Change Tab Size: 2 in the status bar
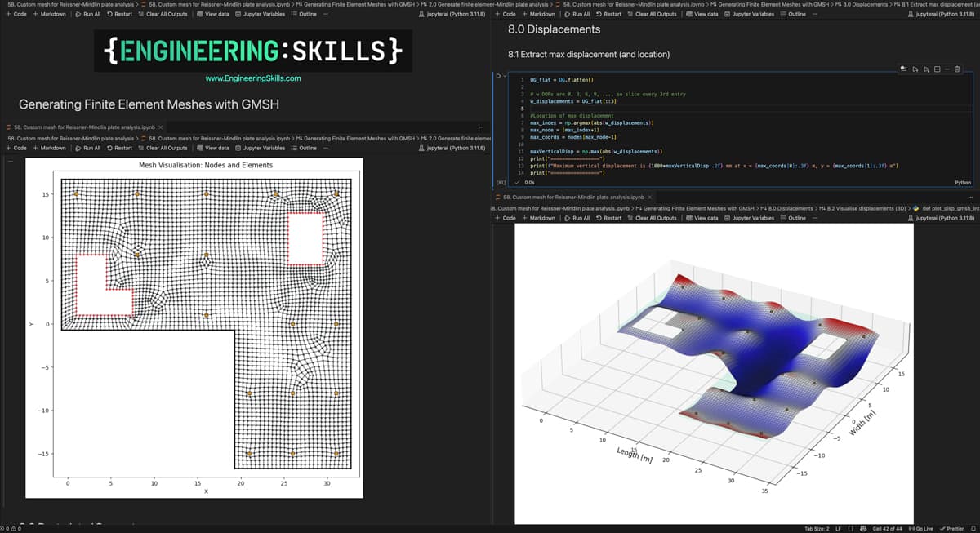The width and height of the screenshot is (980, 533). [x=818, y=528]
